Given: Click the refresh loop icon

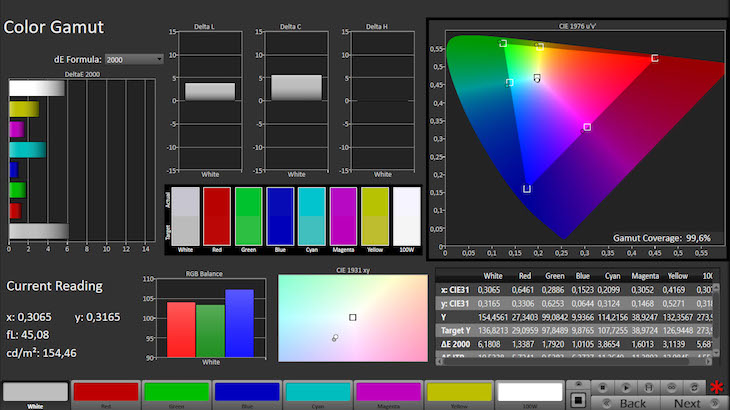Looking at the screenshot, I should click(x=694, y=387).
